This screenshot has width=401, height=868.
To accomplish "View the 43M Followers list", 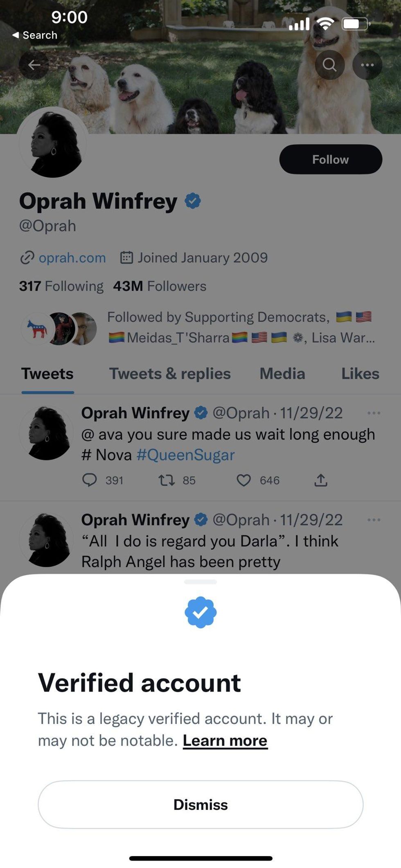I will point(160,286).
